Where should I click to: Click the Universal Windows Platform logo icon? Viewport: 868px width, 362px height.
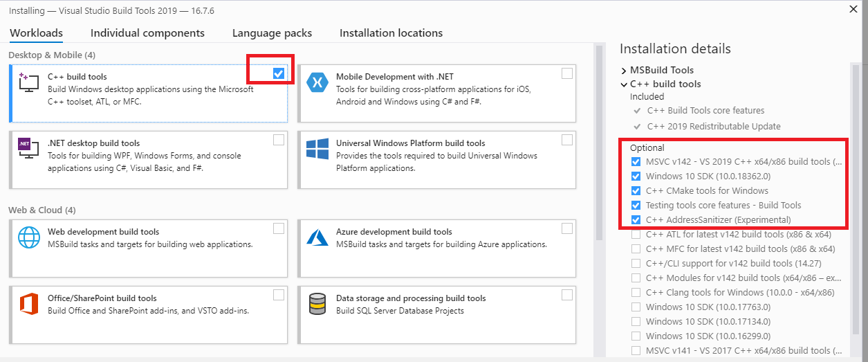[317, 148]
